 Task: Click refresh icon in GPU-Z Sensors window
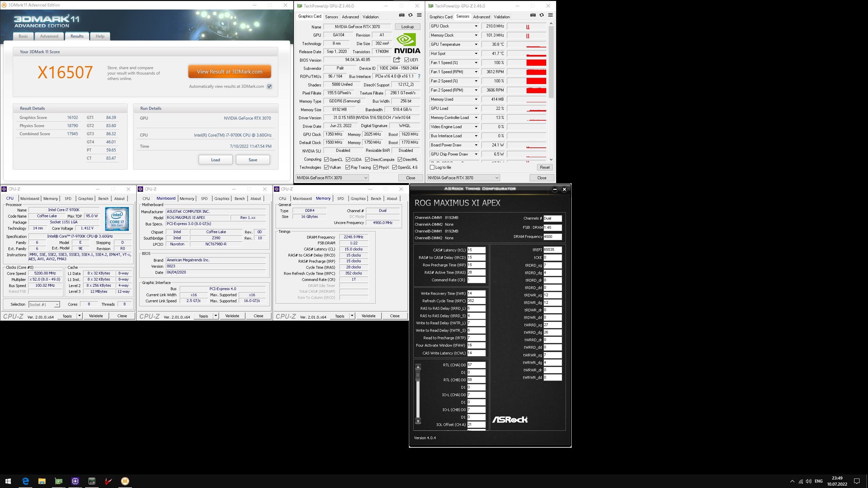tap(541, 15)
